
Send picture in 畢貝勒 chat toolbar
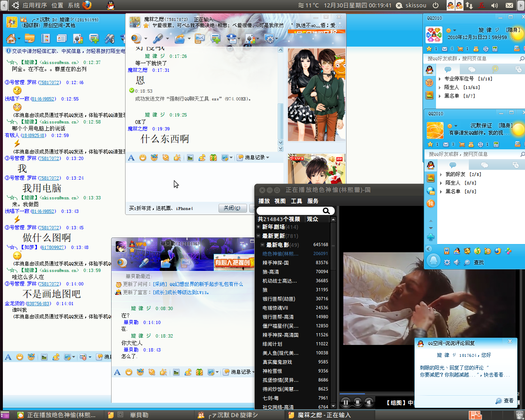(176, 372)
